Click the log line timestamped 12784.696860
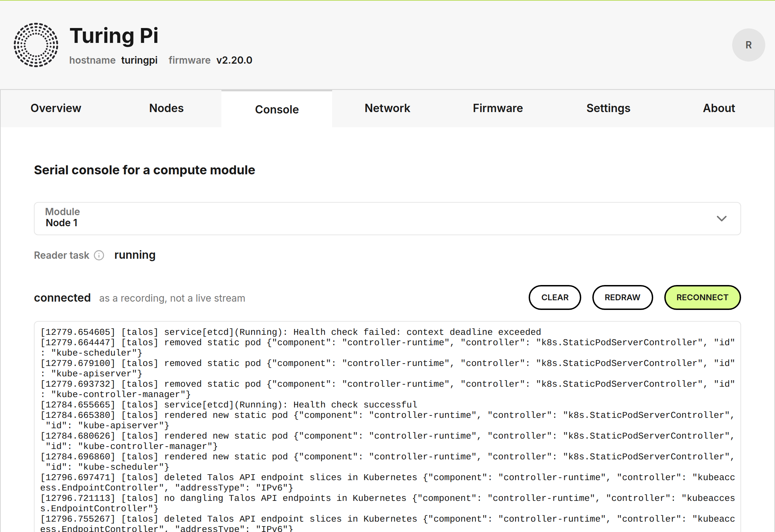The width and height of the screenshot is (775, 532). 387,462
